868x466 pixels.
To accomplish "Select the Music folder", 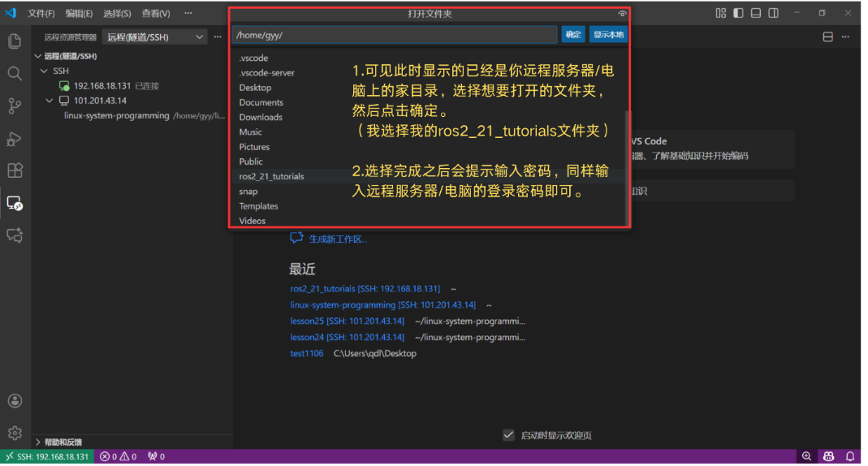I will pos(251,132).
